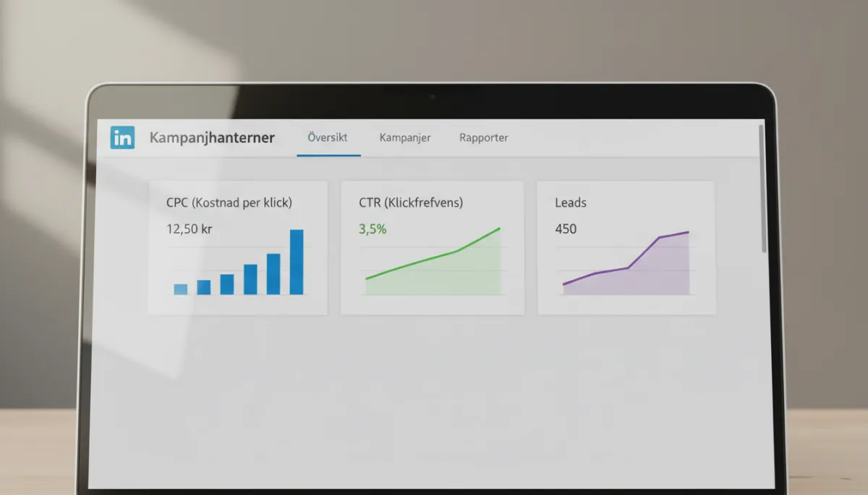Viewport: 868px width, 495px height.
Task: Click the vertical scrollbar thumb
Action: tap(762, 188)
